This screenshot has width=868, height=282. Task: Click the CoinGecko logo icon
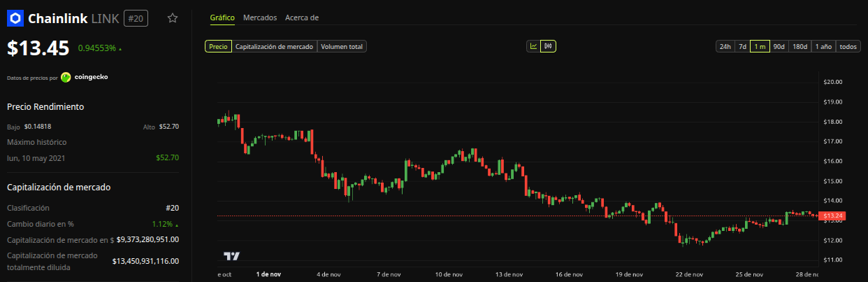(66, 77)
